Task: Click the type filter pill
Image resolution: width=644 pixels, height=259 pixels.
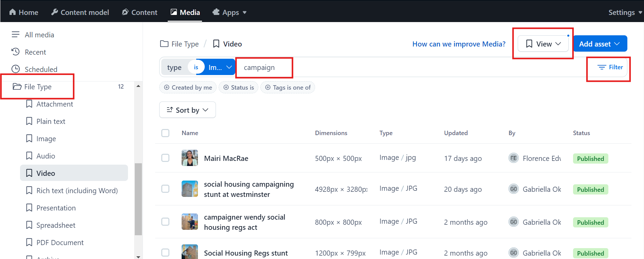Action: (174, 67)
